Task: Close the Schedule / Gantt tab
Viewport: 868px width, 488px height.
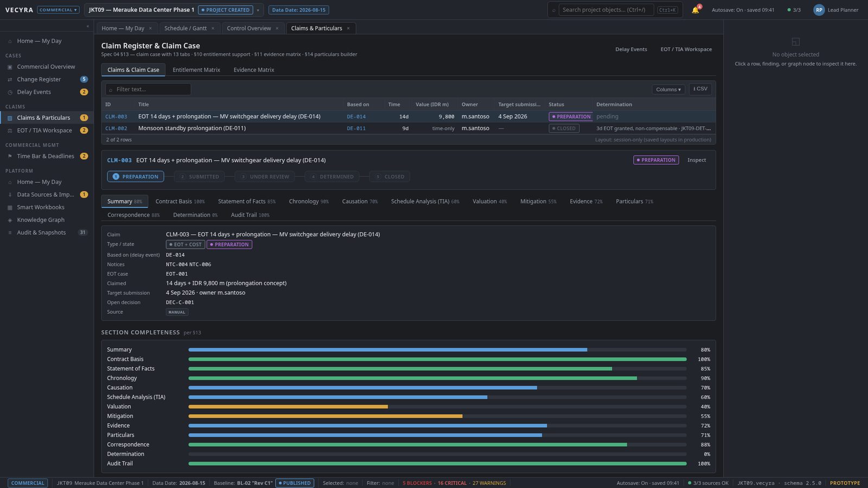Action: pos(213,28)
